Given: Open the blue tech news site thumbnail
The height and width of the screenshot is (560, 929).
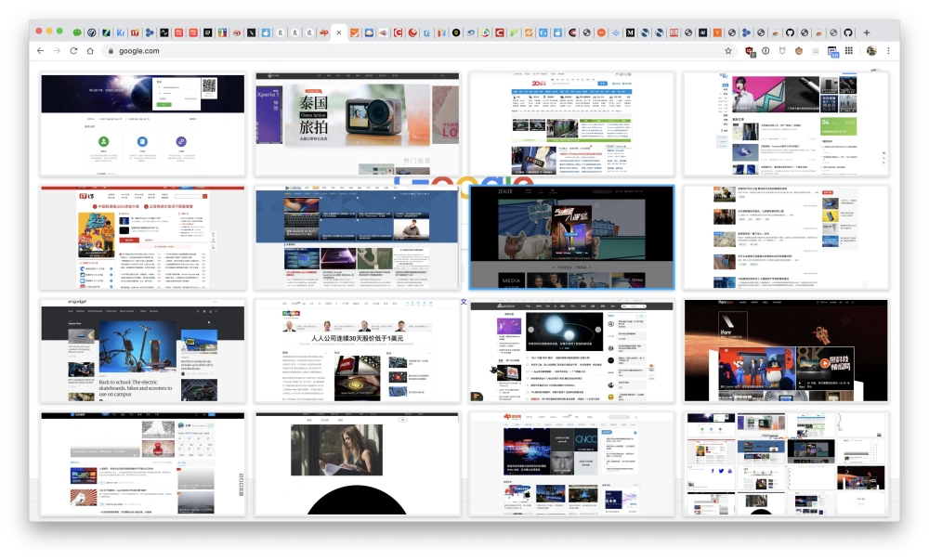Looking at the screenshot, I should 358,238.
